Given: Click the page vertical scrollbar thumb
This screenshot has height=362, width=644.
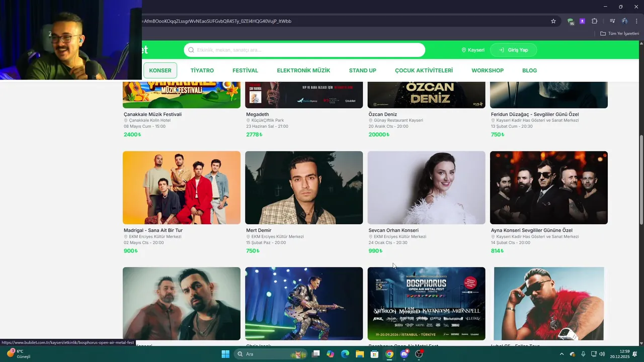Looking at the screenshot, I should click(x=641, y=180).
